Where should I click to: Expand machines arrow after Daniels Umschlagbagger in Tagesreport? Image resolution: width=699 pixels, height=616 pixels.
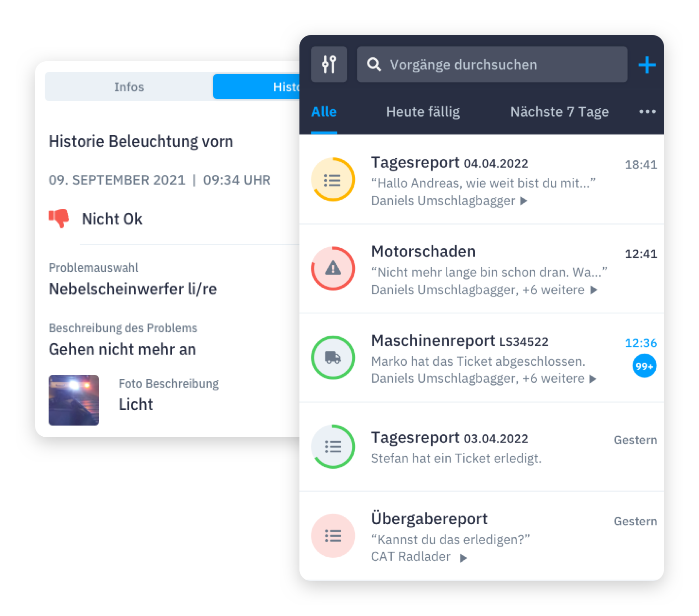coord(524,201)
